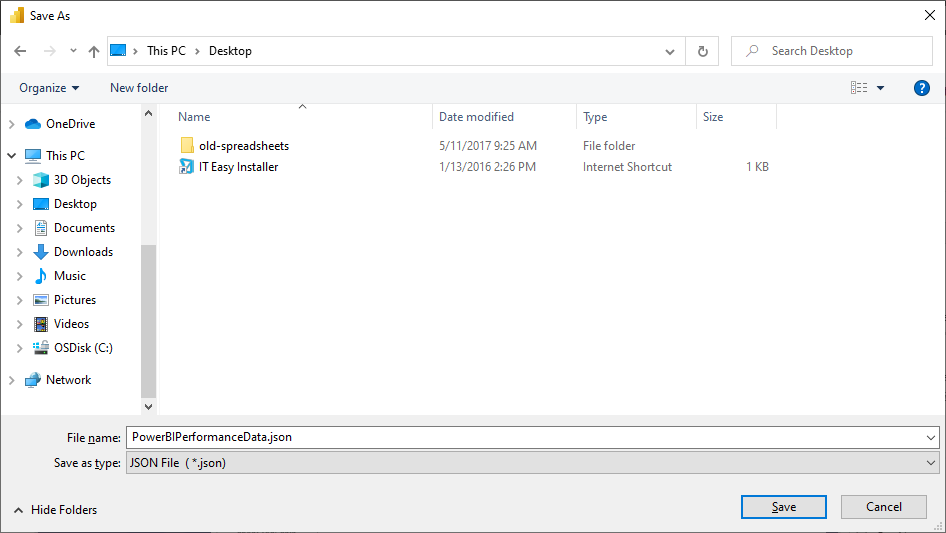The width and height of the screenshot is (946, 533).
Task: Click navigation pane scroll up arrow
Action: coord(148,113)
